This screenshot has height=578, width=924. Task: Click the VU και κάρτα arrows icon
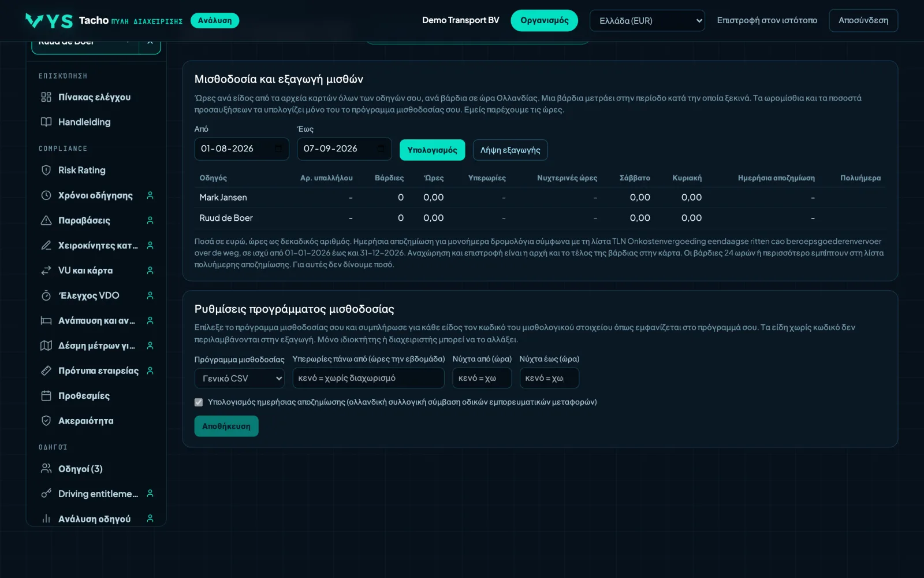pos(46,271)
